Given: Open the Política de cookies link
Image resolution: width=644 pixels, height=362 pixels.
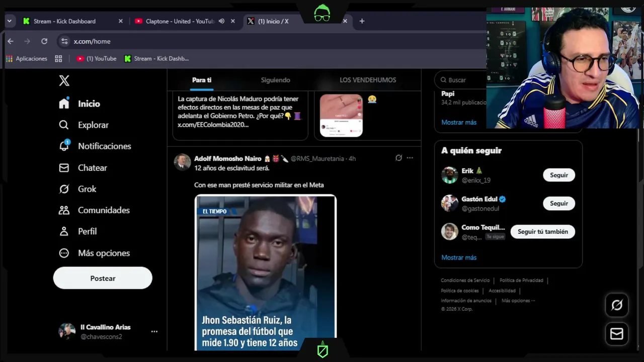Looking at the screenshot, I should 459,291.
